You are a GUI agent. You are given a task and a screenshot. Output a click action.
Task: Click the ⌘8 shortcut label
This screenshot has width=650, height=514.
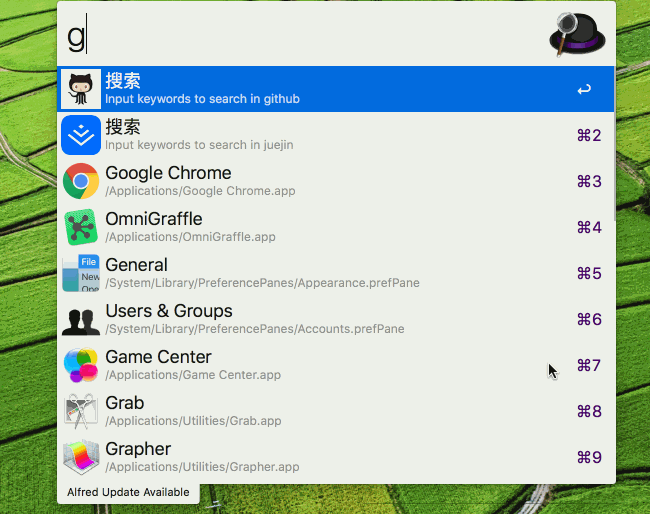coord(589,412)
